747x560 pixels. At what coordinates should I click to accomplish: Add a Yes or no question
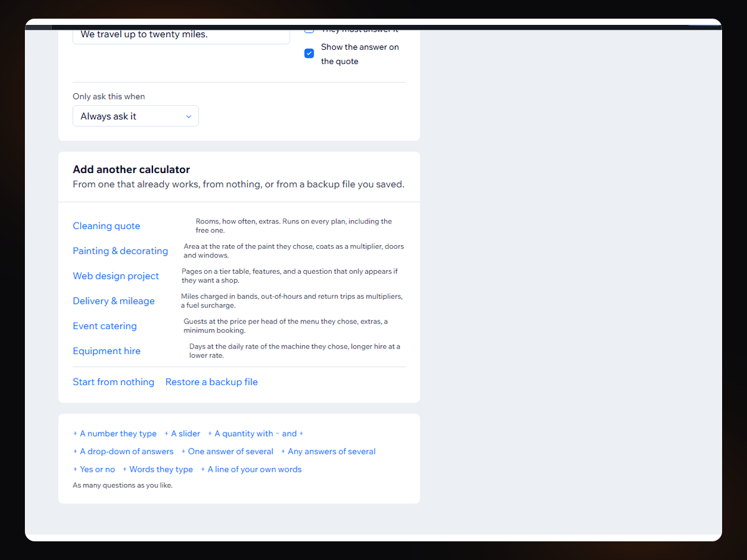point(94,470)
